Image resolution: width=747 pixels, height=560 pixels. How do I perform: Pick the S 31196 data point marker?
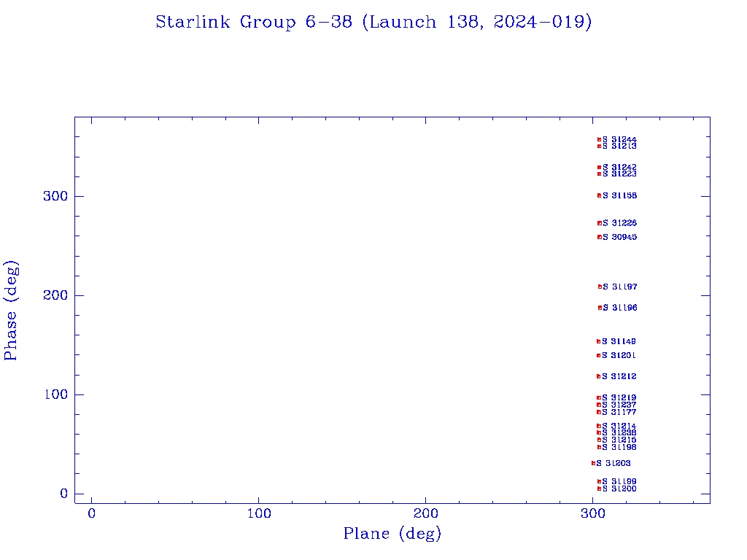coord(600,308)
